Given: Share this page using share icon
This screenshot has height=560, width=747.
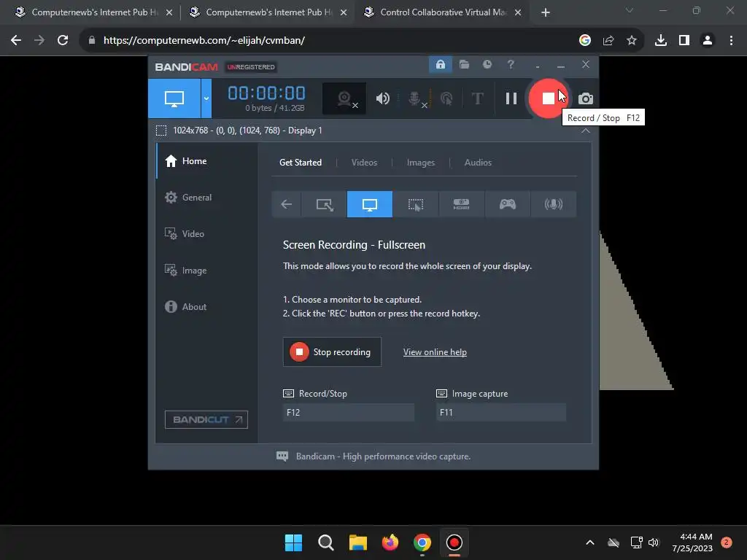Looking at the screenshot, I should (x=608, y=40).
